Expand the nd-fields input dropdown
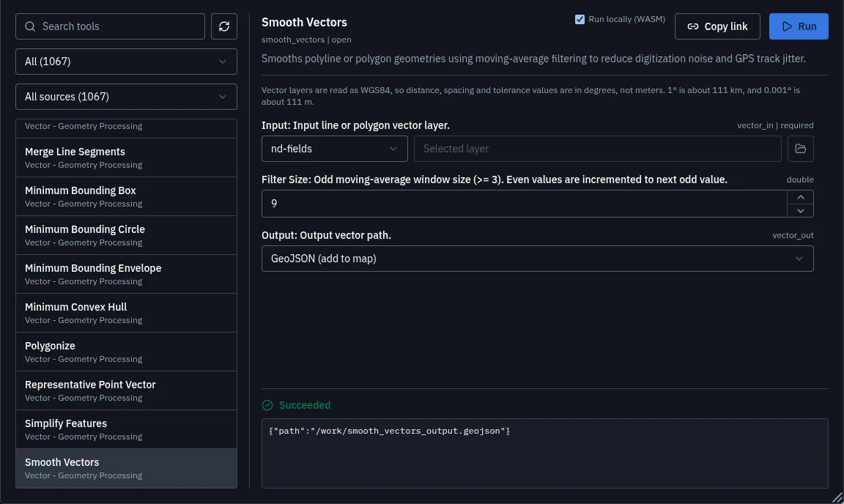 (335, 149)
